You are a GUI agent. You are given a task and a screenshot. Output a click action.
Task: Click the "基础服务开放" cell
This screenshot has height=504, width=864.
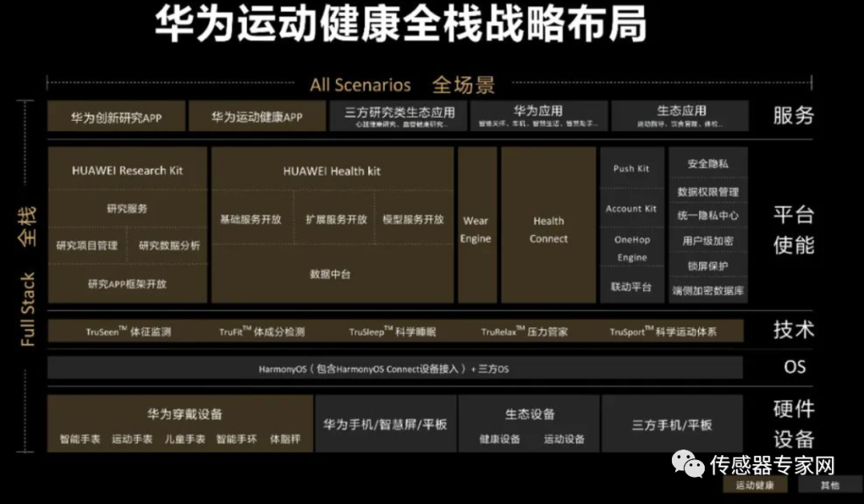[250, 219]
